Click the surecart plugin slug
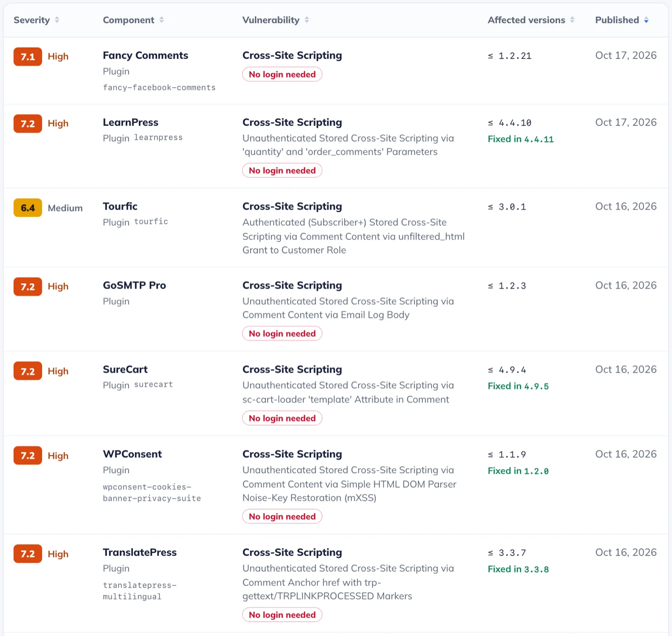Screen dimensions: 672x636 click(x=154, y=384)
